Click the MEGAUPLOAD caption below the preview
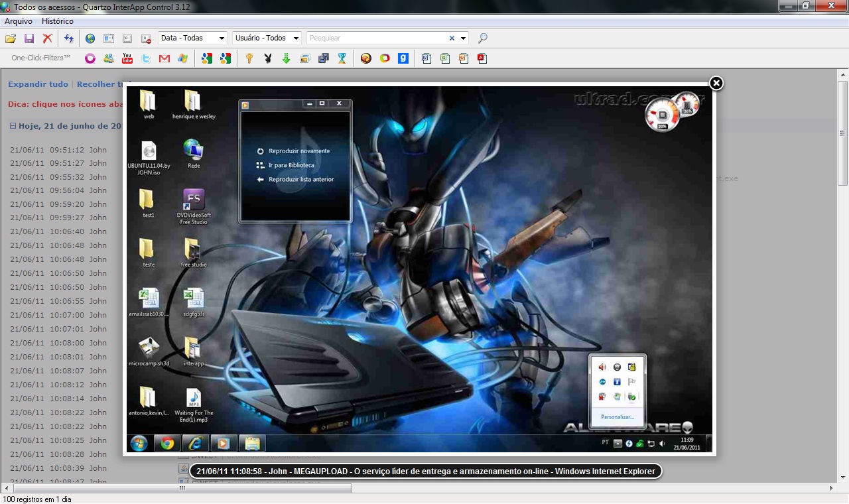This screenshot has width=849, height=504. point(426,472)
